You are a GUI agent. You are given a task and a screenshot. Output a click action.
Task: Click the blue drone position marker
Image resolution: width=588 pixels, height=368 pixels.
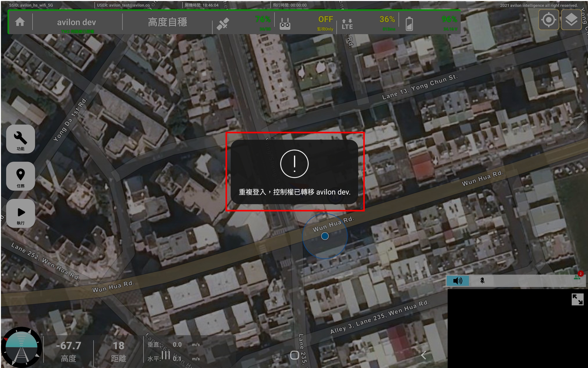325,236
